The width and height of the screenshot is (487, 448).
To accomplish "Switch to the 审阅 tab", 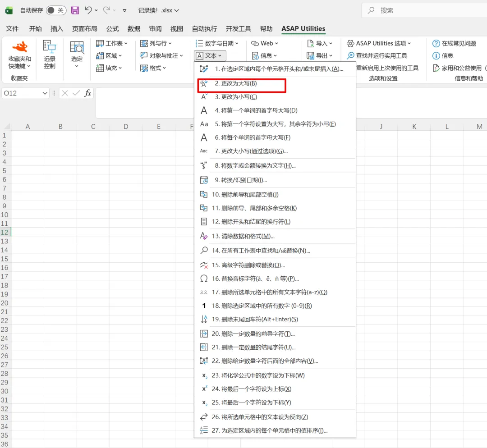I will [x=155, y=28].
